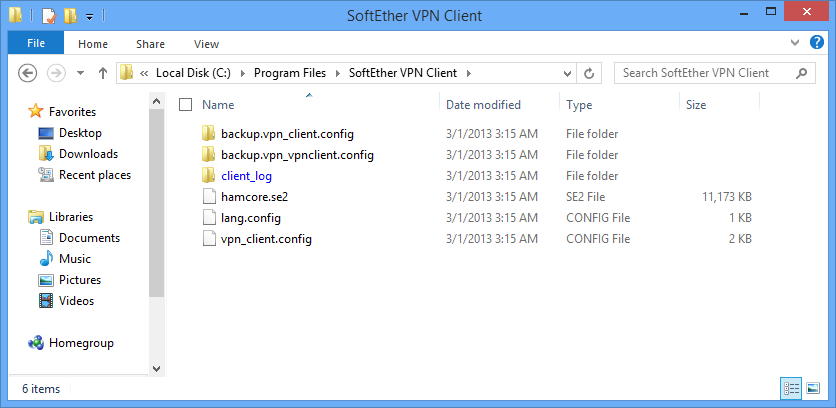Select the client_log folder icon
This screenshot has width=836, height=408.
pyautogui.click(x=209, y=175)
